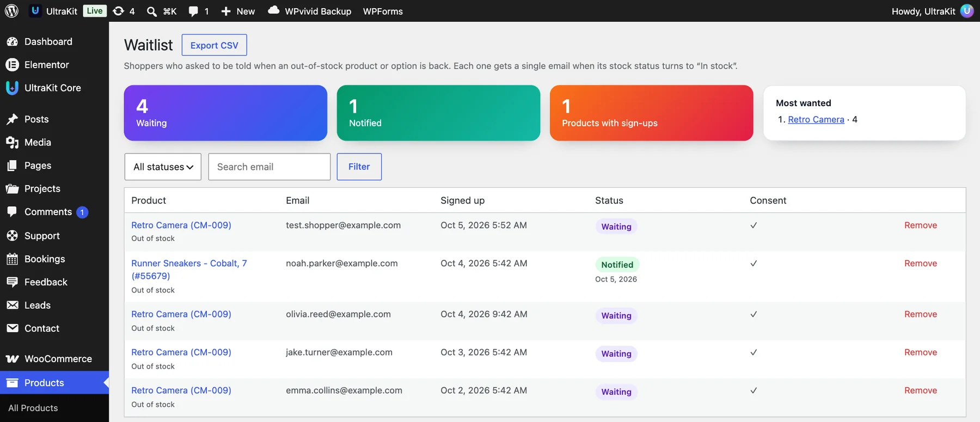Open the New content menu
The height and width of the screenshot is (422, 980).
tap(238, 11)
